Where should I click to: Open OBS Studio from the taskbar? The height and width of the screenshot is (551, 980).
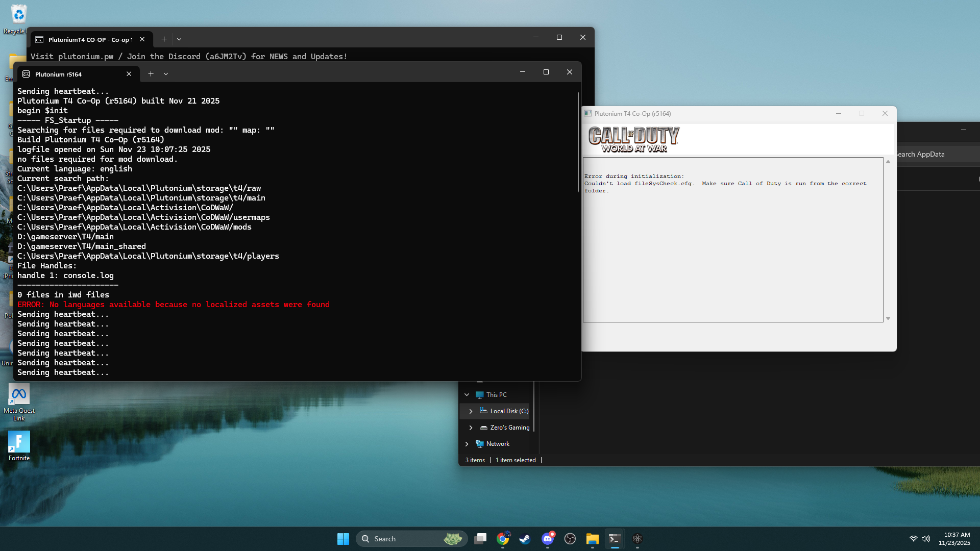pos(570,539)
